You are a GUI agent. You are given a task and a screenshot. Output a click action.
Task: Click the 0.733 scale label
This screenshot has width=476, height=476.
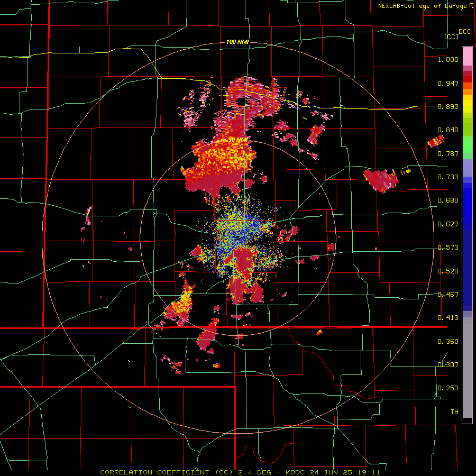click(x=448, y=177)
